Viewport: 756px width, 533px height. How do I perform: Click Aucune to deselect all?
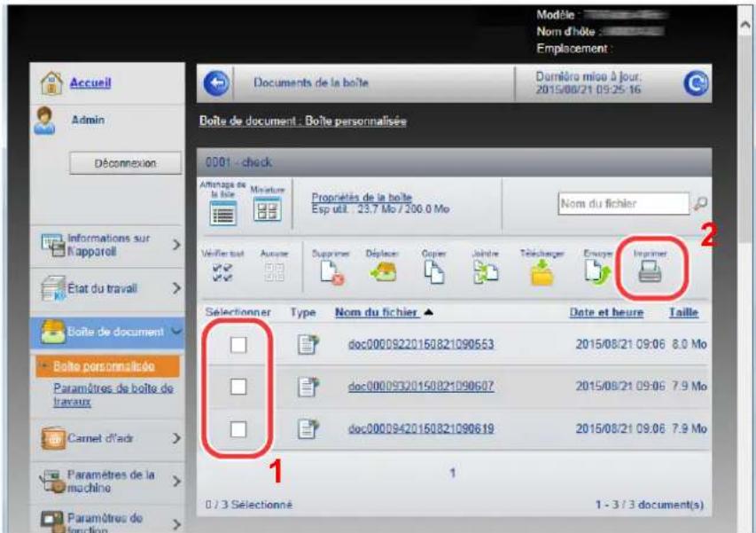(x=274, y=271)
